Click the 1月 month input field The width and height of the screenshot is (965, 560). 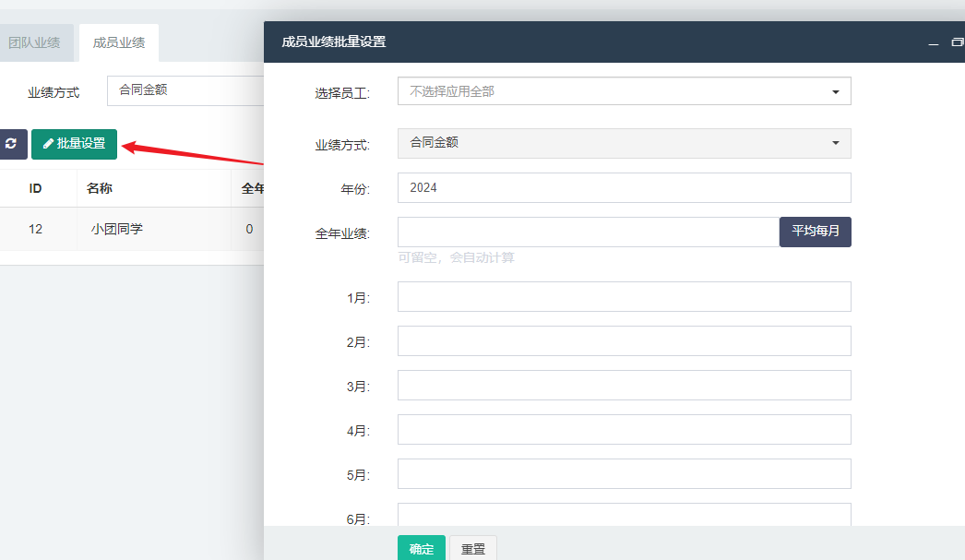(x=624, y=296)
